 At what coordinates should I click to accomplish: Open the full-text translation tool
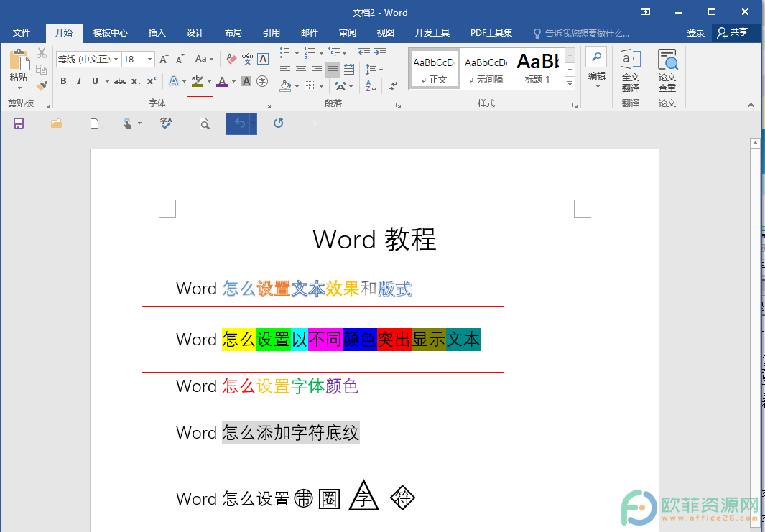click(x=631, y=70)
